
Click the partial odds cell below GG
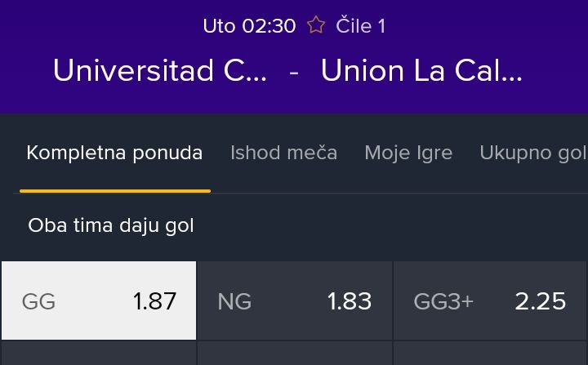click(x=99, y=354)
